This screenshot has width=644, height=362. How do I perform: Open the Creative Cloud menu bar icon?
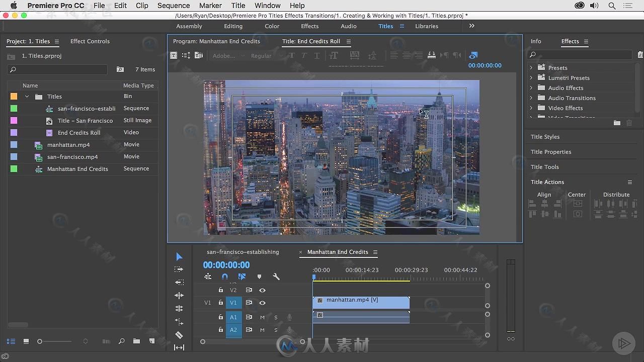point(580,6)
